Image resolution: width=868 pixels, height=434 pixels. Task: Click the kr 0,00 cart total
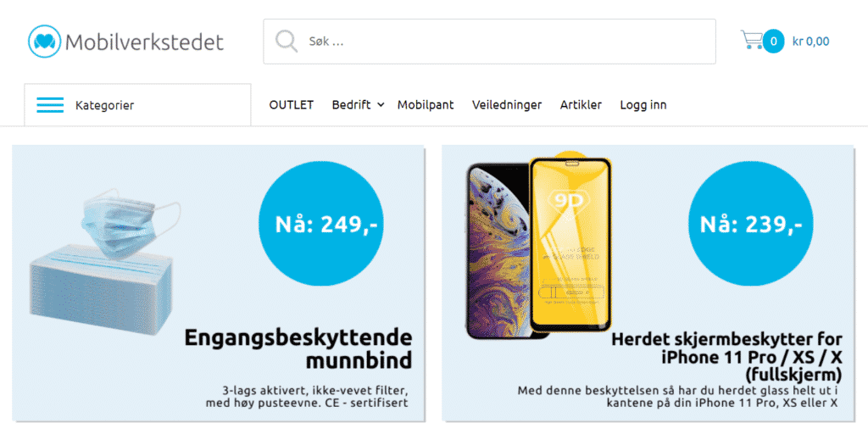(x=810, y=42)
